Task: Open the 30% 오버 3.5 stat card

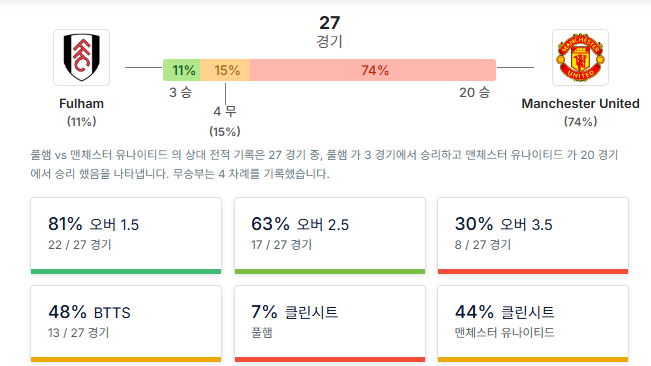Action: (x=533, y=236)
